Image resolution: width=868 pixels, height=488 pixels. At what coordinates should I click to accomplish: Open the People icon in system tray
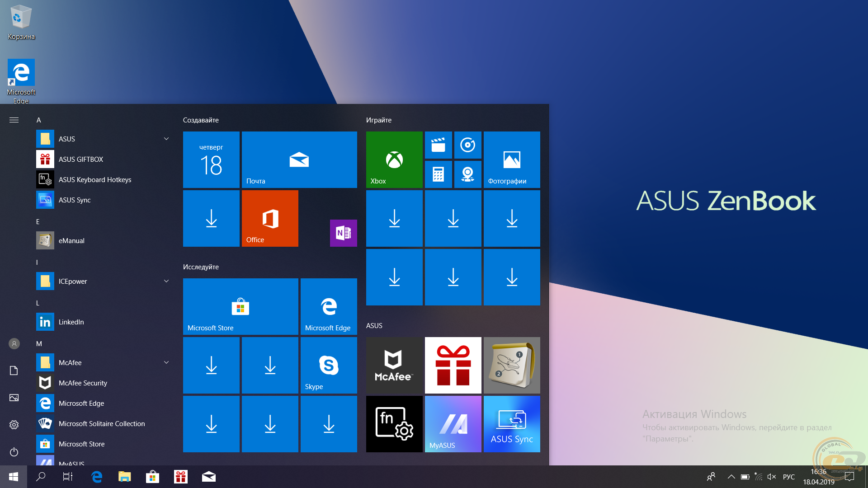(711, 477)
